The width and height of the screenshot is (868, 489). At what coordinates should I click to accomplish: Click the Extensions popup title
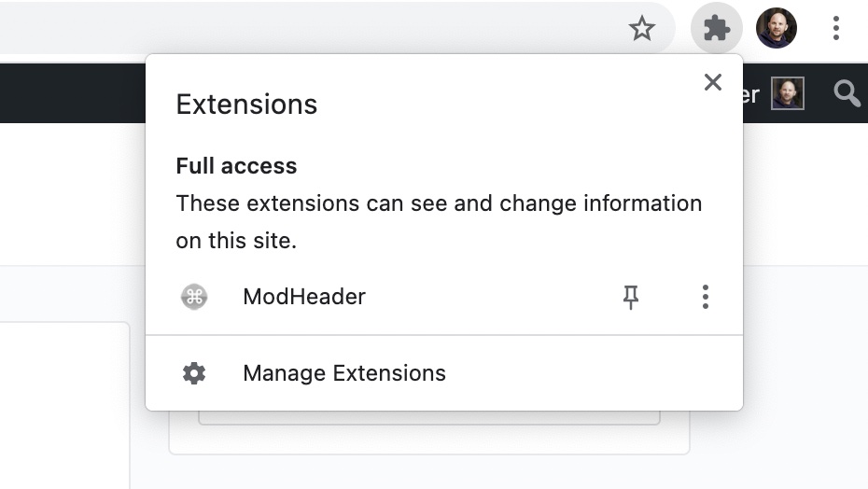point(246,105)
